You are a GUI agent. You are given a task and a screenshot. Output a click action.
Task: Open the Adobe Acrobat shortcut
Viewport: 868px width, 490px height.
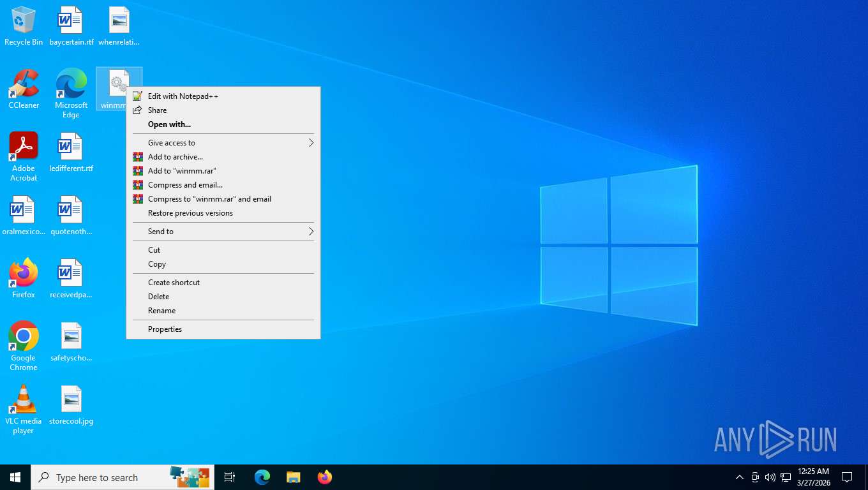[24, 156]
